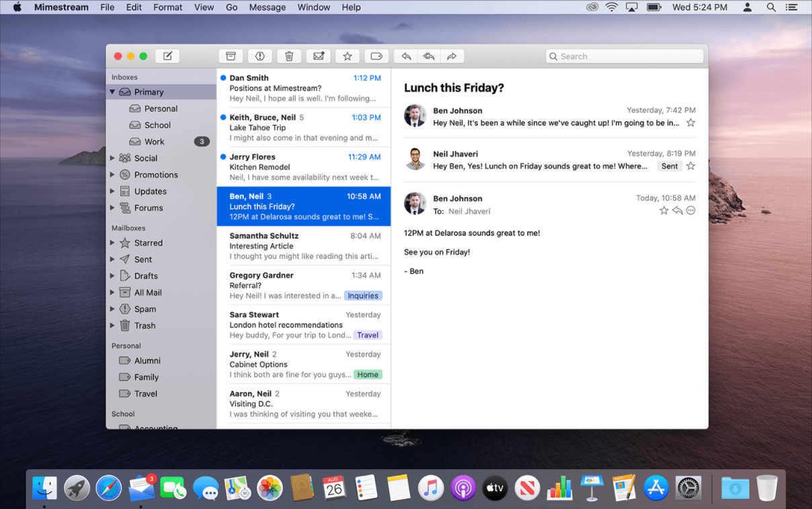The width and height of the screenshot is (812, 509).
Task: Open Notes from the Dock
Action: point(399,488)
